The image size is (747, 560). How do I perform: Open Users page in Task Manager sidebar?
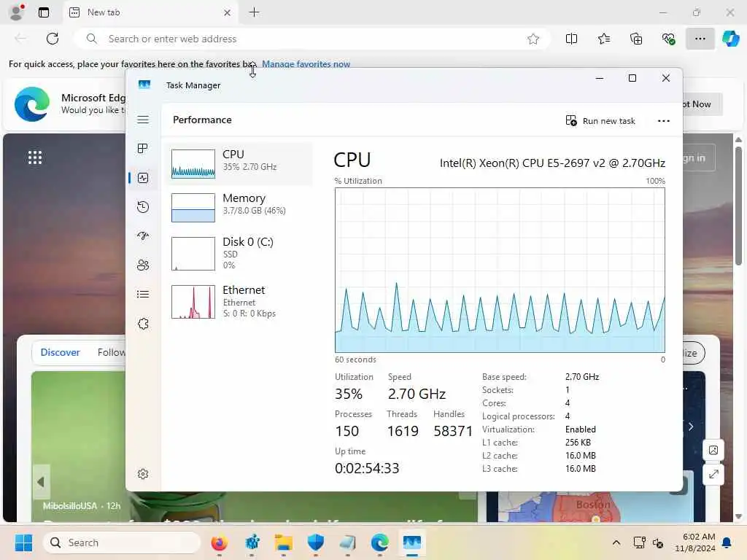(143, 265)
